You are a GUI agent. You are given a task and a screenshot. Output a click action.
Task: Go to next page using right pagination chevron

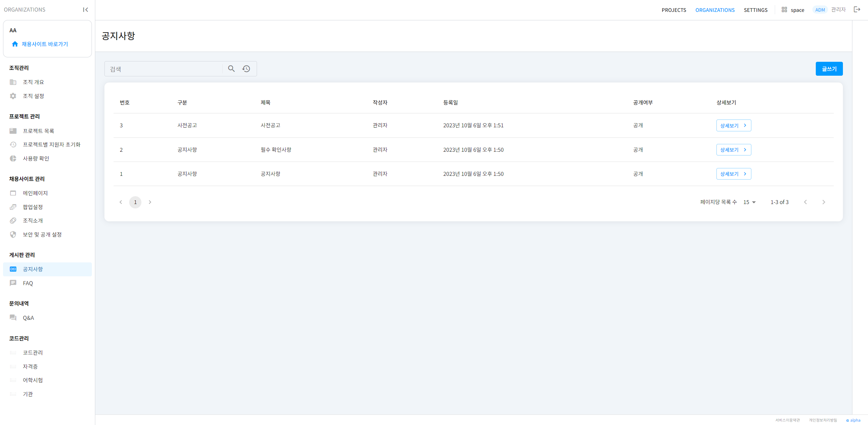pos(150,202)
